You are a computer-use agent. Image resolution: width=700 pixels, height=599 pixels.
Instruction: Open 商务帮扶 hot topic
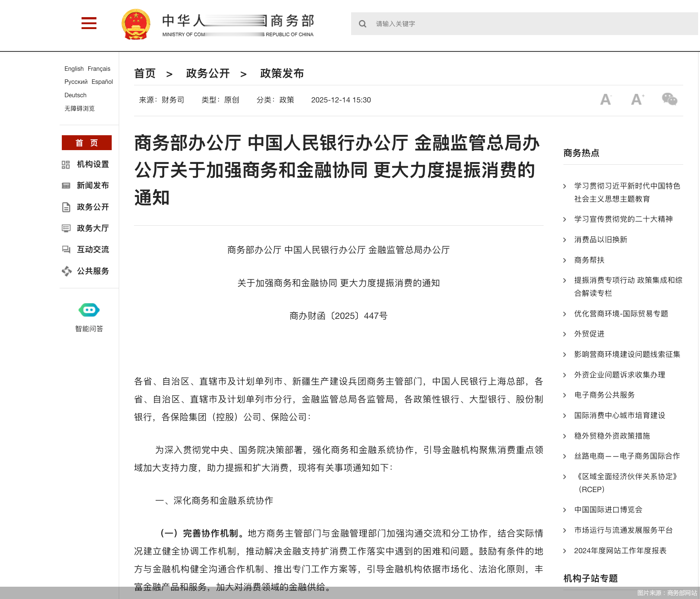pos(589,260)
